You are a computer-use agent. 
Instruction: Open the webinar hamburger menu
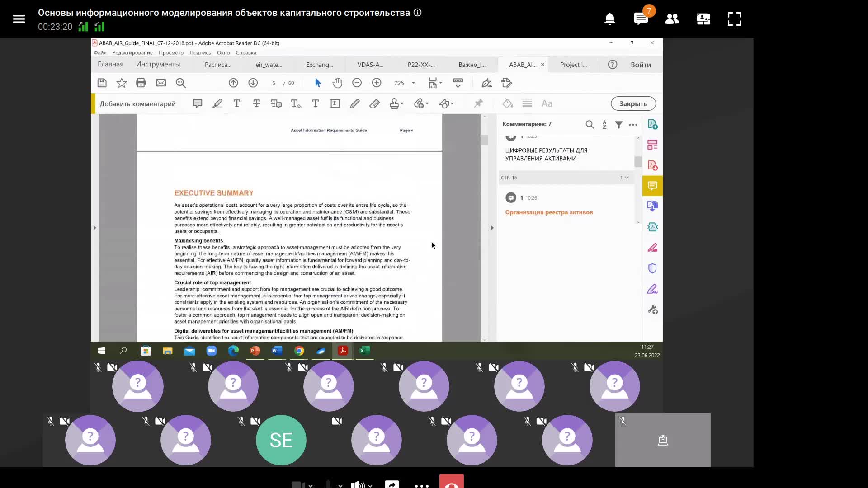coord(19,19)
